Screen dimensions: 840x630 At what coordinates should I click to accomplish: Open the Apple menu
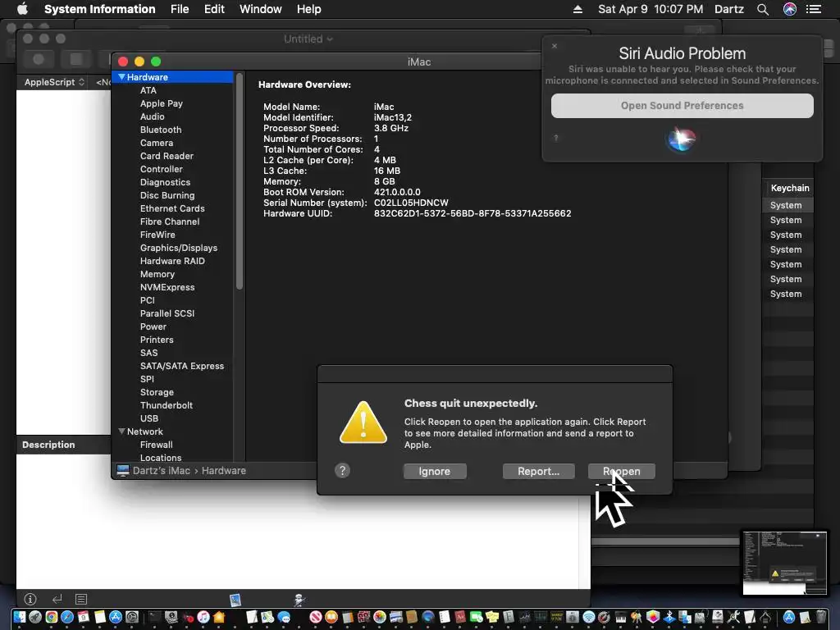[x=22, y=9]
